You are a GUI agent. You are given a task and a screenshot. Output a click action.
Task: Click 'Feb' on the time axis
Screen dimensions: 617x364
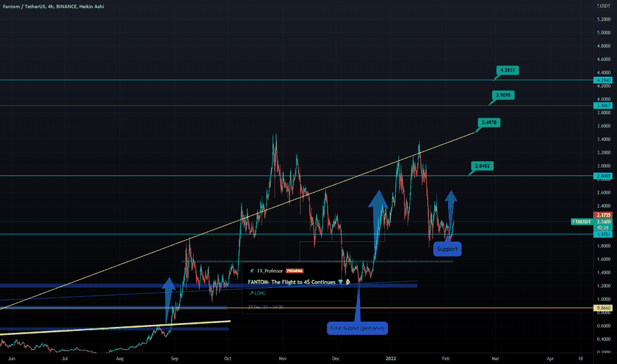point(446,359)
